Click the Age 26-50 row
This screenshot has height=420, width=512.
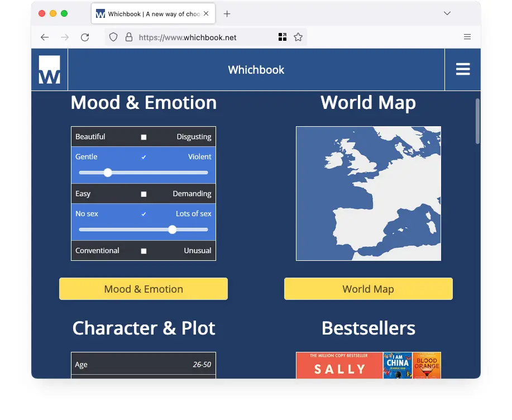tap(143, 364)
